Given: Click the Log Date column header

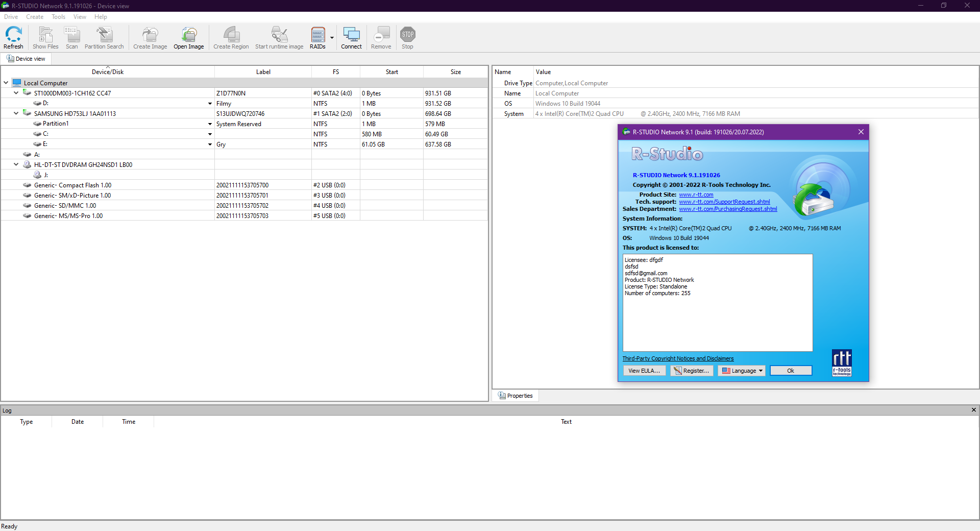Looking at the screenshot, I should 78,422.
